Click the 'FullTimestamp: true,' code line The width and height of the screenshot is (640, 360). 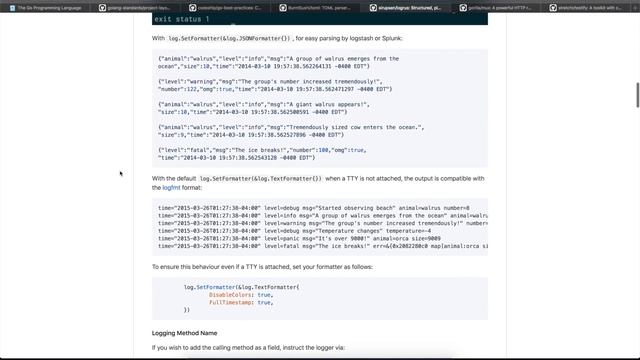click(x=241, y=302)
